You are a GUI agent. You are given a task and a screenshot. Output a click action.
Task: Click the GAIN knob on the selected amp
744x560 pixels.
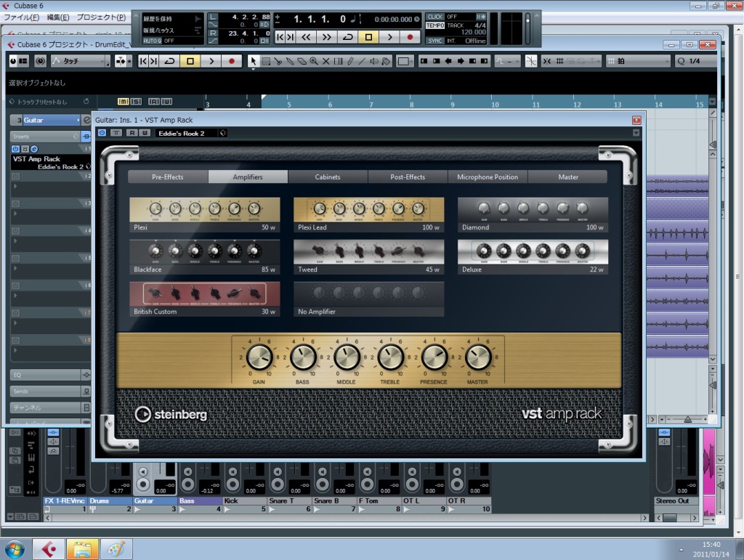pos(259,357)
